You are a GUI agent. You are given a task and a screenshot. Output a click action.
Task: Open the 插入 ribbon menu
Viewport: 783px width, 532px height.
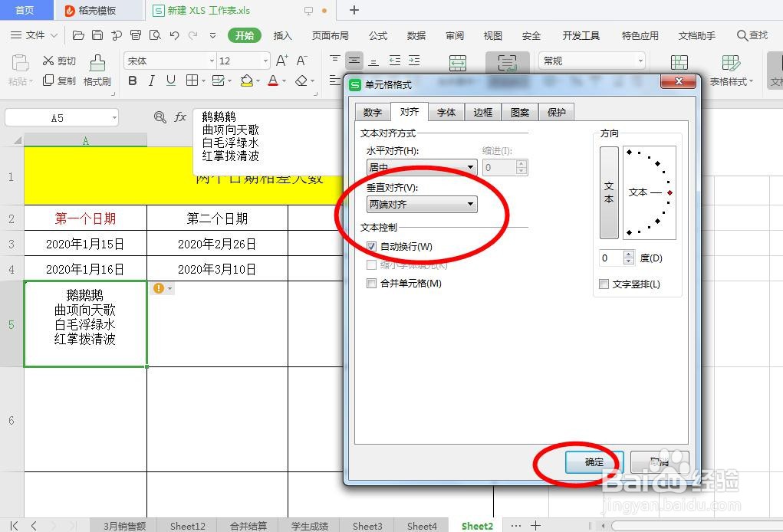pyautogui.click(x=282, y=35)
